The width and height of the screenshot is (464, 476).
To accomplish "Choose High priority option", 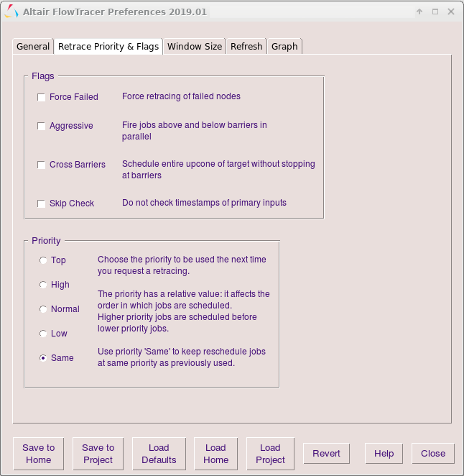I will click(43, 285).
